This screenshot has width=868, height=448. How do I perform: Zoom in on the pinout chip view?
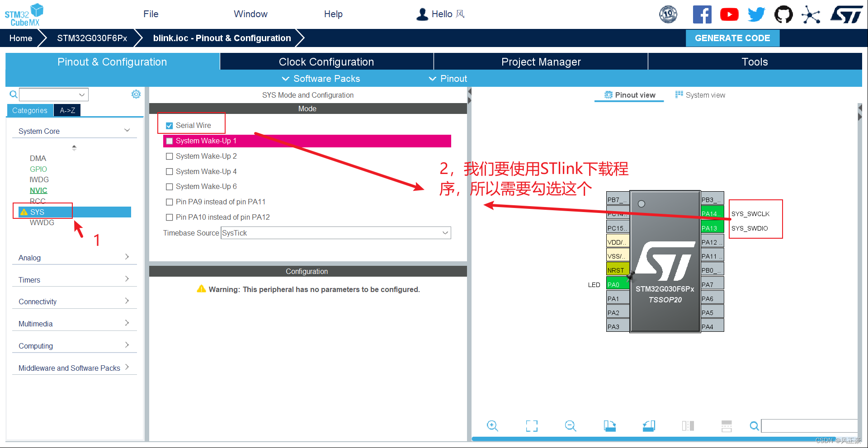pyautogui.click(x=492, y=426)
